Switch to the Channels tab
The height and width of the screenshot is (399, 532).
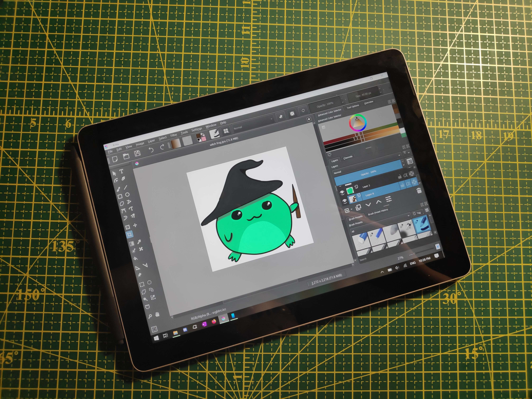348,157
